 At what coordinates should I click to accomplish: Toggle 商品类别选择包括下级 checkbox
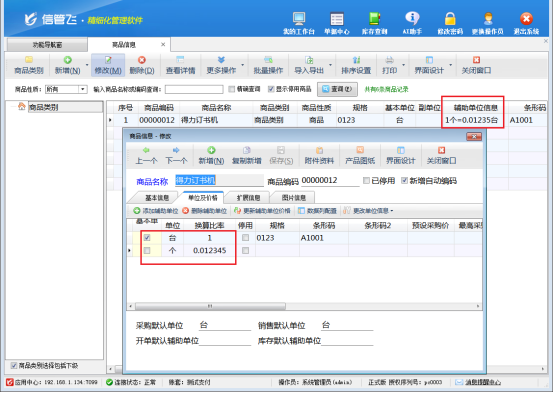(14, 365)
